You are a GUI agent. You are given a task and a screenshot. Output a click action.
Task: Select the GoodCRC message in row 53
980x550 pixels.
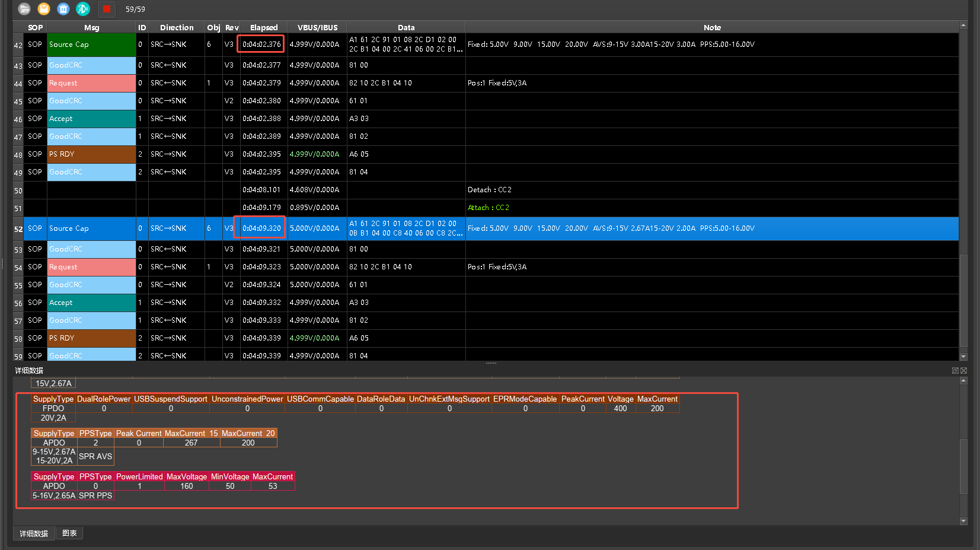(x=91, y=249)
